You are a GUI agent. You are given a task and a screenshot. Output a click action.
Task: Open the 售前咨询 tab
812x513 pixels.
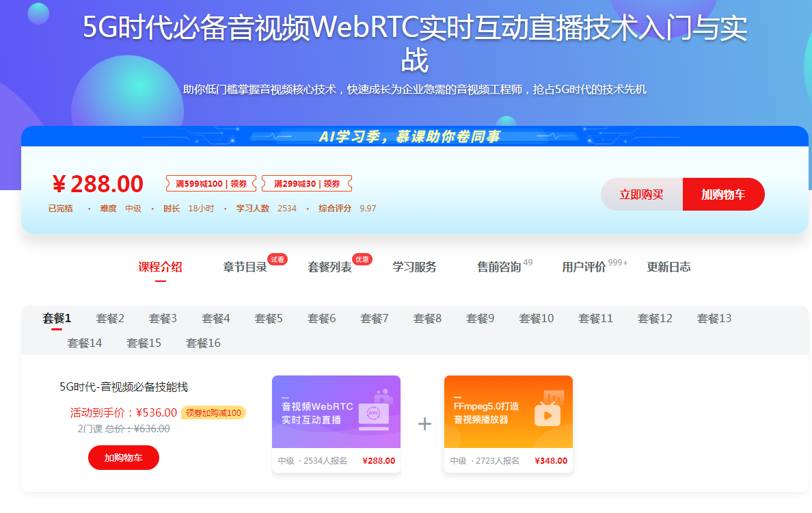pyautogui.click(x=499, y=267)
